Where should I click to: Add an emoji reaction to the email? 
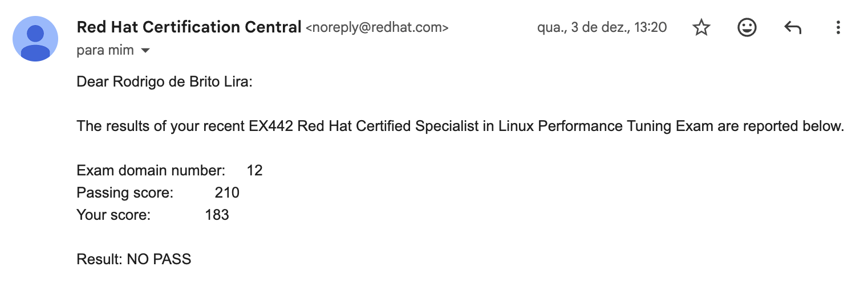pyautogui.click(x=747, y=28)
